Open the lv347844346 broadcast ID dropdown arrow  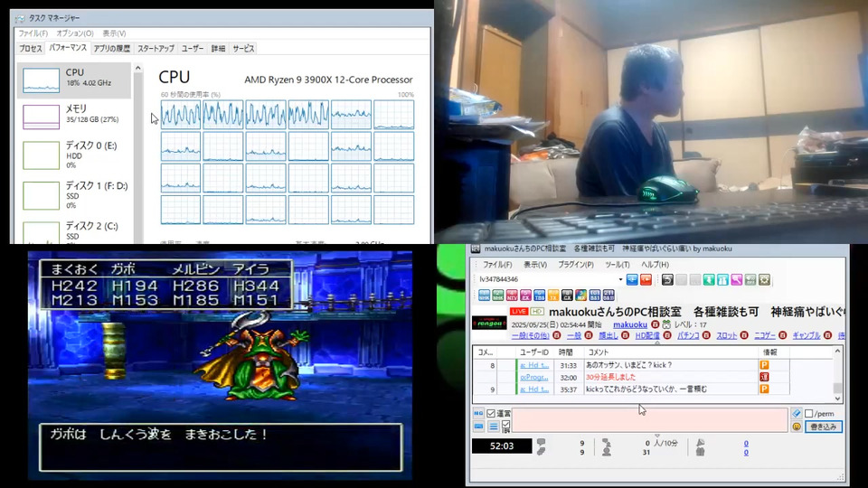[620, 279]
